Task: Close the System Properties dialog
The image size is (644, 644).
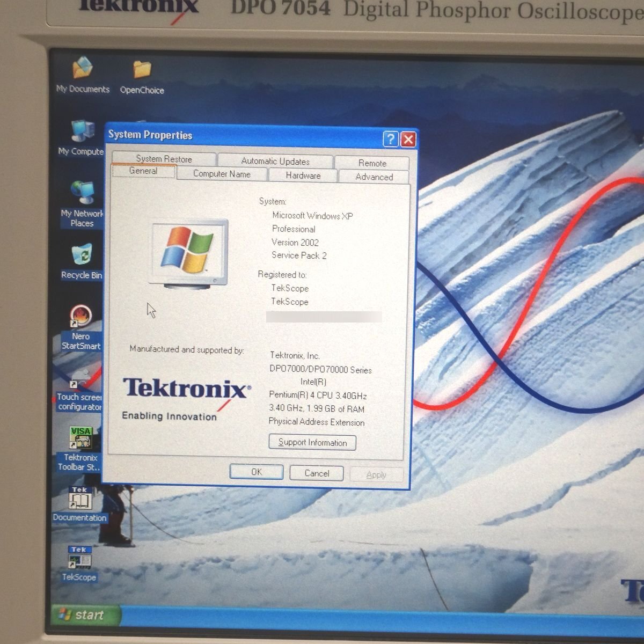Action: pos(408,140)
